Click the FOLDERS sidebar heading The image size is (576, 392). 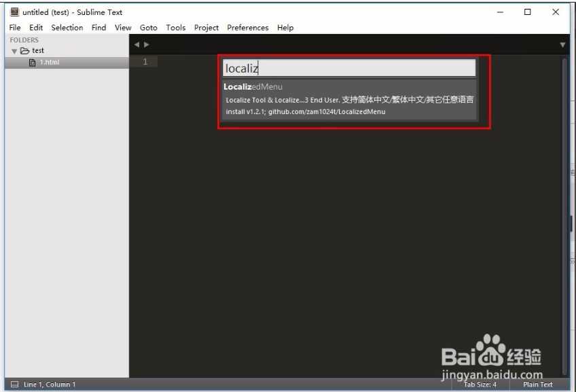(x=24, y=40)
